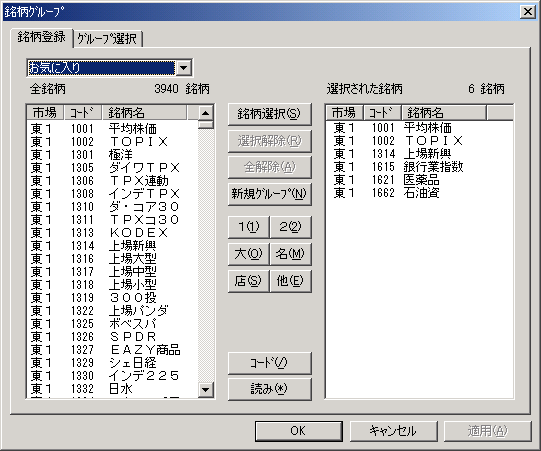Click the 2(2) market filter button
Screen dimensions: 541x451
291,227
